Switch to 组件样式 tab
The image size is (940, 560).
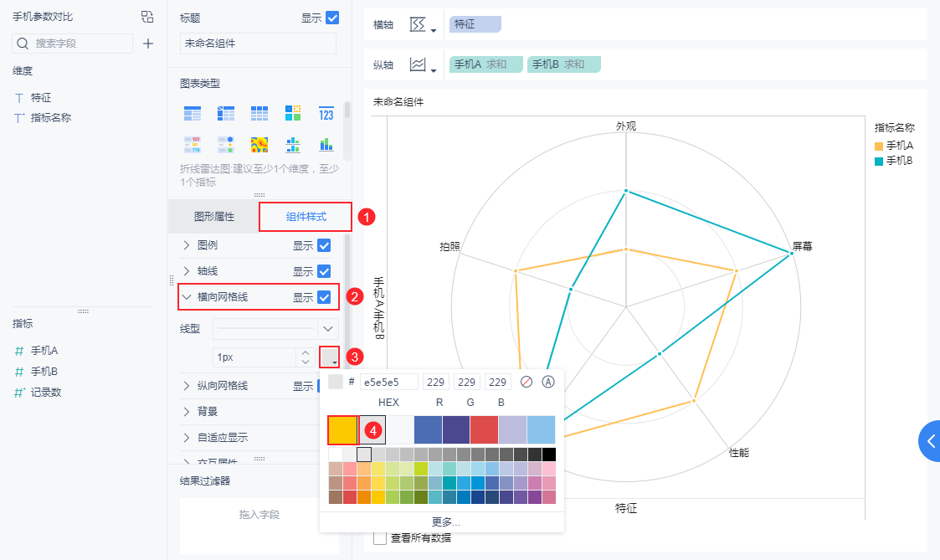pyautogui.click(x=306, y=217)
